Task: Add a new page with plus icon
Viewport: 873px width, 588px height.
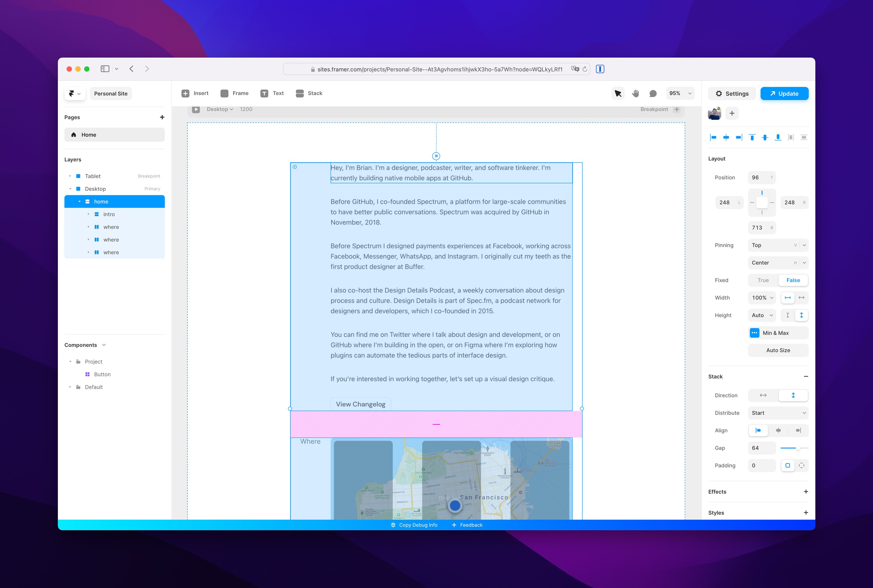Action: [x=162, y=117]
